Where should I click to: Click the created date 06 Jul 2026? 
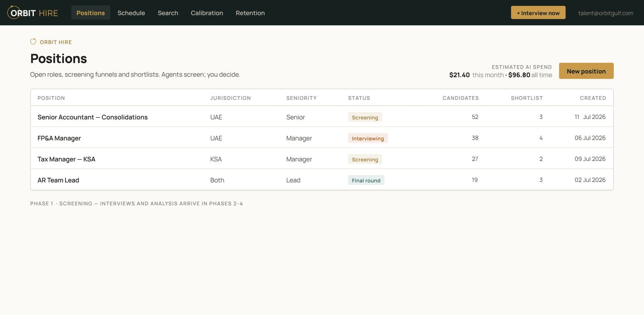tap(590, 138)
